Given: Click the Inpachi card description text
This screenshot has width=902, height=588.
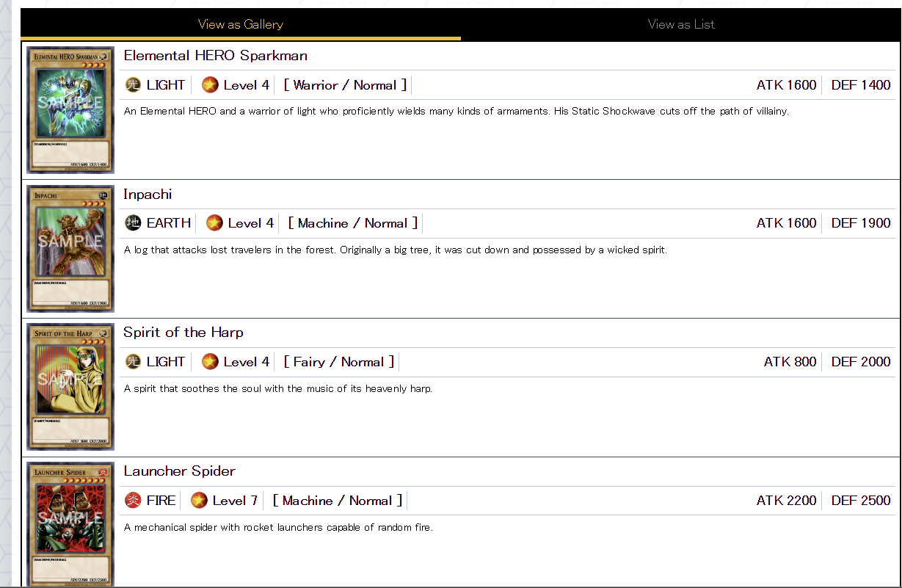Looking at the screenshot, I should pos(395,250).
